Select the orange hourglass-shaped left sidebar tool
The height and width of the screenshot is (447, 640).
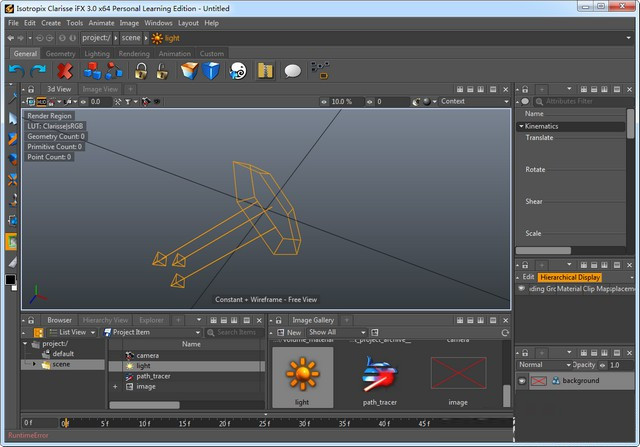coord(12,180)
